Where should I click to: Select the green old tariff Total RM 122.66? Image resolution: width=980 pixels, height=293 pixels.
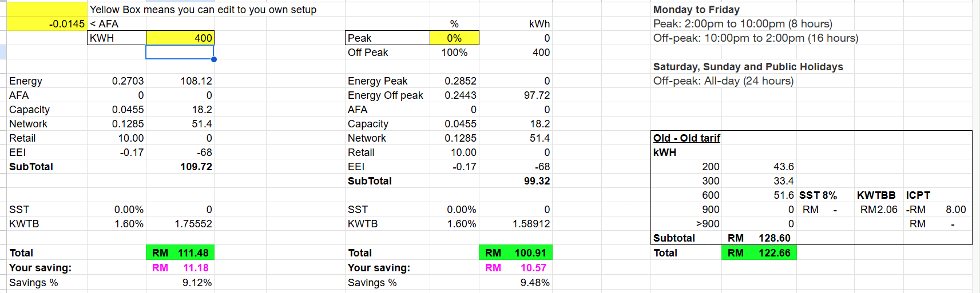point(759,253)
